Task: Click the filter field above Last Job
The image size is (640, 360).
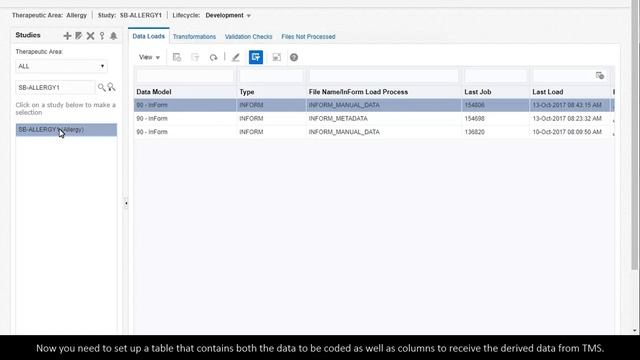Action: pos(496,76)
